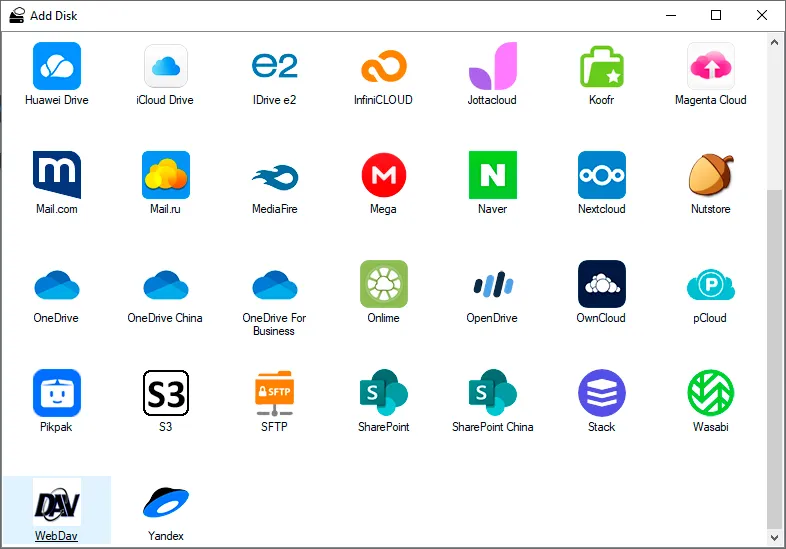Select Magenta Cloud
This screenshot has height=549, width=786.
tap(710, 66)
